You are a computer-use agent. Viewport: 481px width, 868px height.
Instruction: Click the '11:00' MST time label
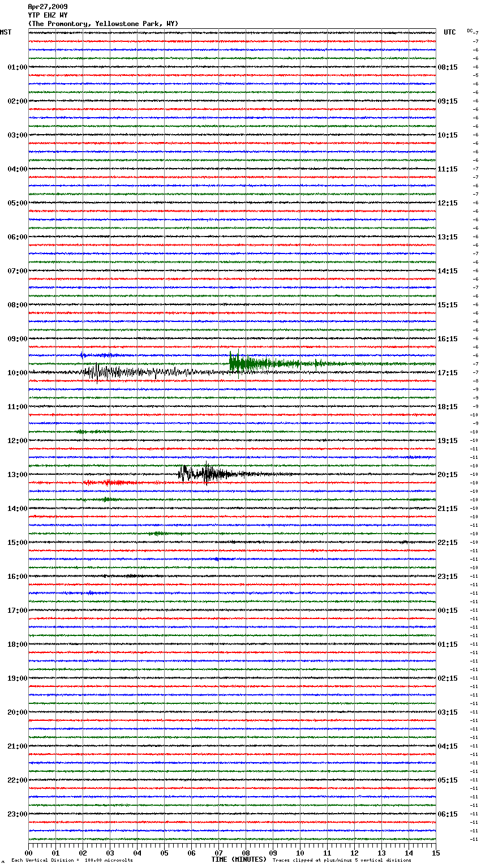pos(18,407)
